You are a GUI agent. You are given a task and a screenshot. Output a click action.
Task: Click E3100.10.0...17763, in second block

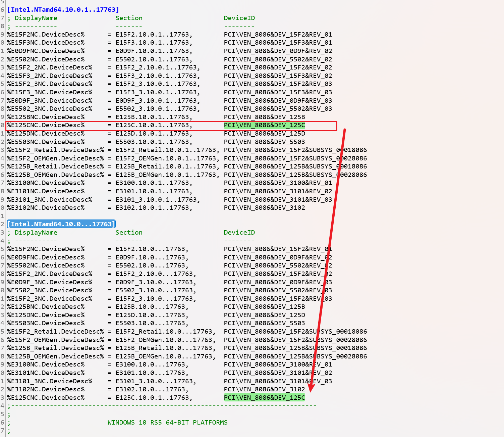(152, 365)
